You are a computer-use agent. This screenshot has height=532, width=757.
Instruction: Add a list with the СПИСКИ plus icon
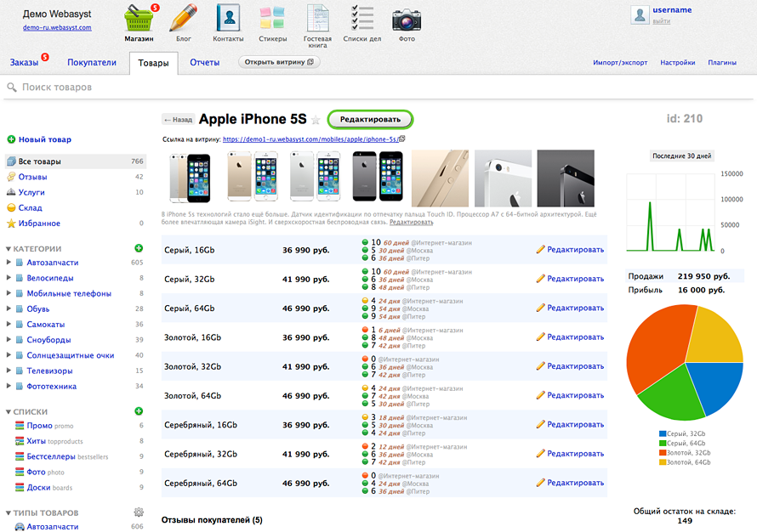139,411
